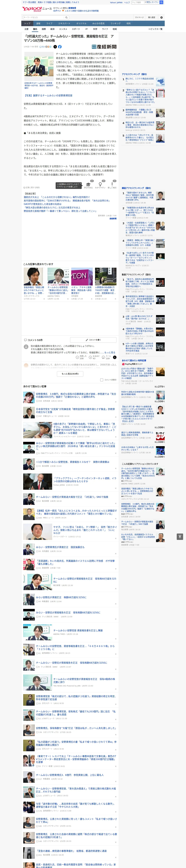Screen dimensions: 186x868
Task: Open <1分で解説>みらい安野党首 article link
Action: coord(73,462)
